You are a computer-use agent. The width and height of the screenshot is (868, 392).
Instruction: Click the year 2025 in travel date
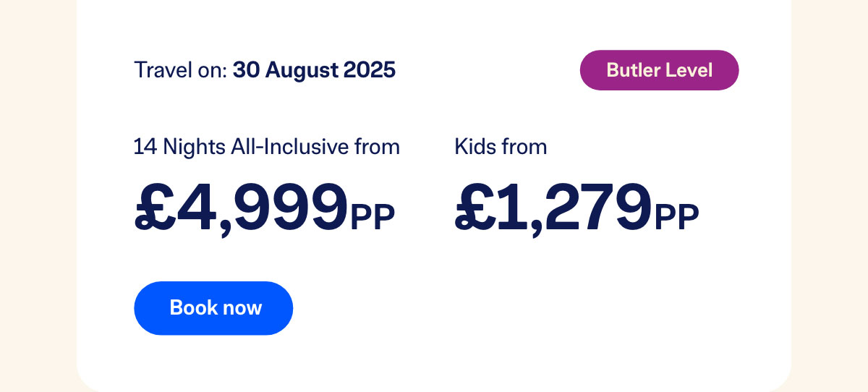[370, 70]
